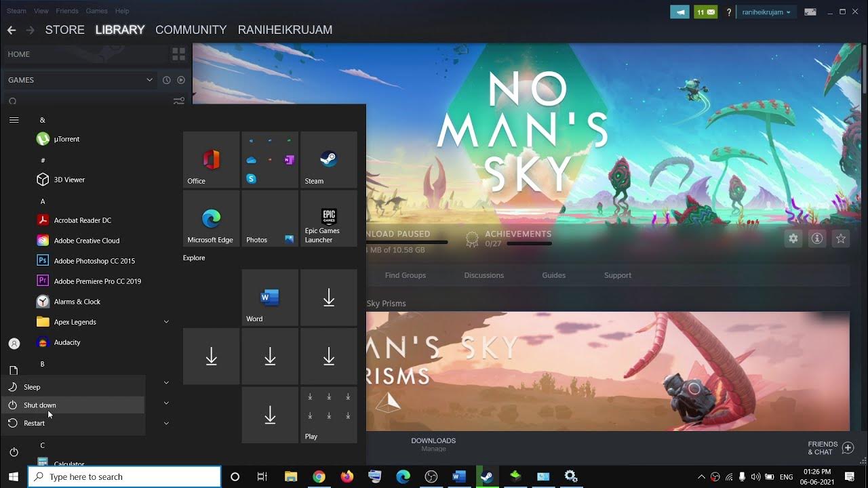Open the Word tile
This screenshot has width=868, height=488.
(x=270, y=298)
